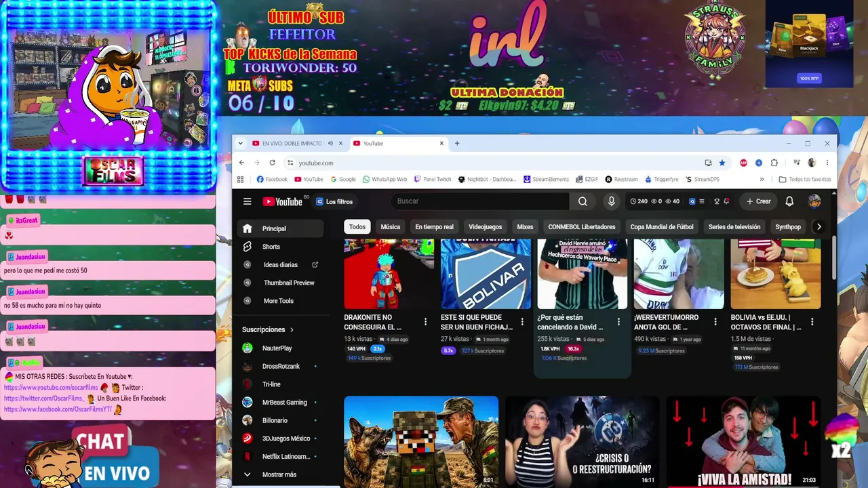Screen dimensions: 868x488
Task: Select the CONMEBOL Libertadores filter chip
Action: pos(582,227)
